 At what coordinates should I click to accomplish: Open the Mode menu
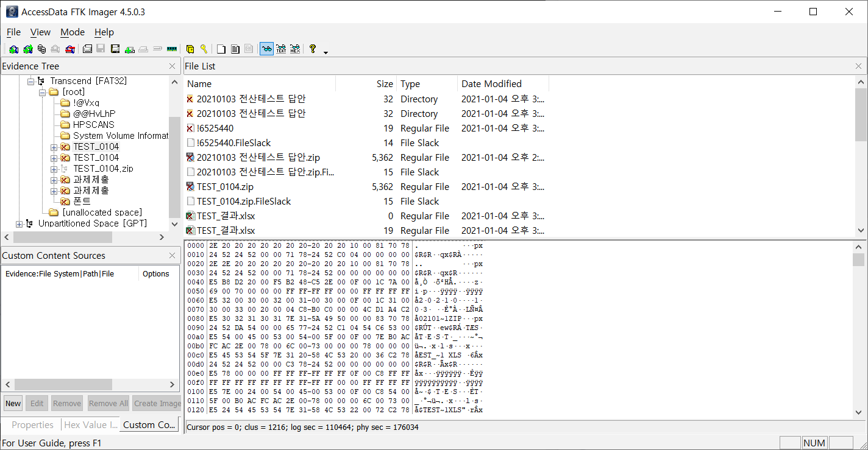point(73,32)
